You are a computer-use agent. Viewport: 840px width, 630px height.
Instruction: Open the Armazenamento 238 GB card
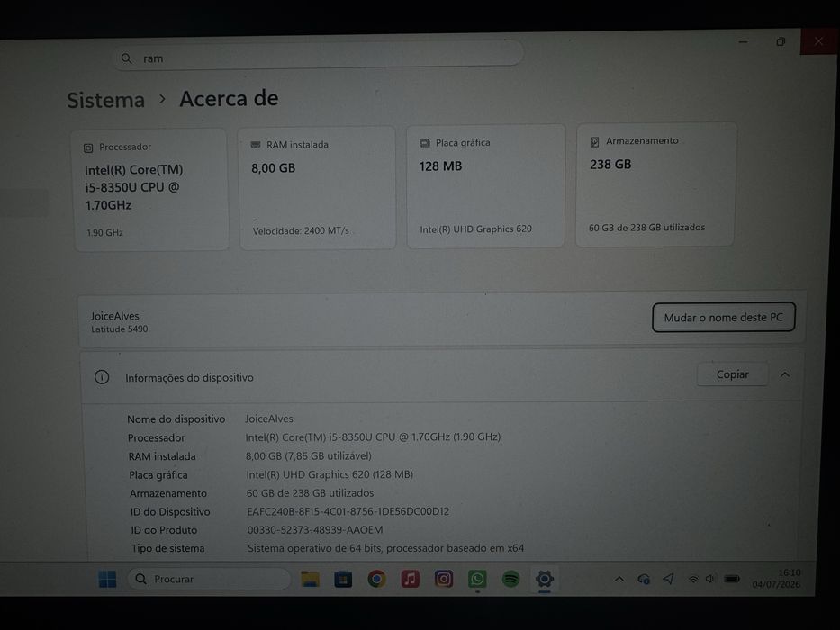[655, 184]
